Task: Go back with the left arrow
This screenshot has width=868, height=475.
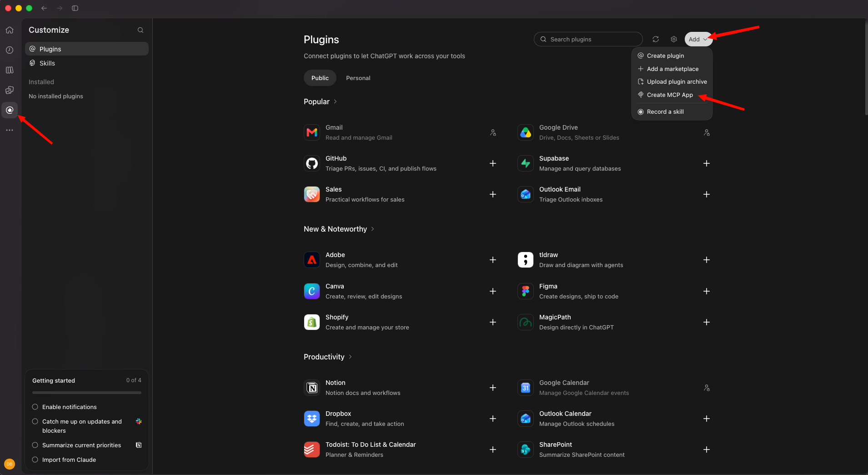Action: pyautogui.click(x=44, y=8)
